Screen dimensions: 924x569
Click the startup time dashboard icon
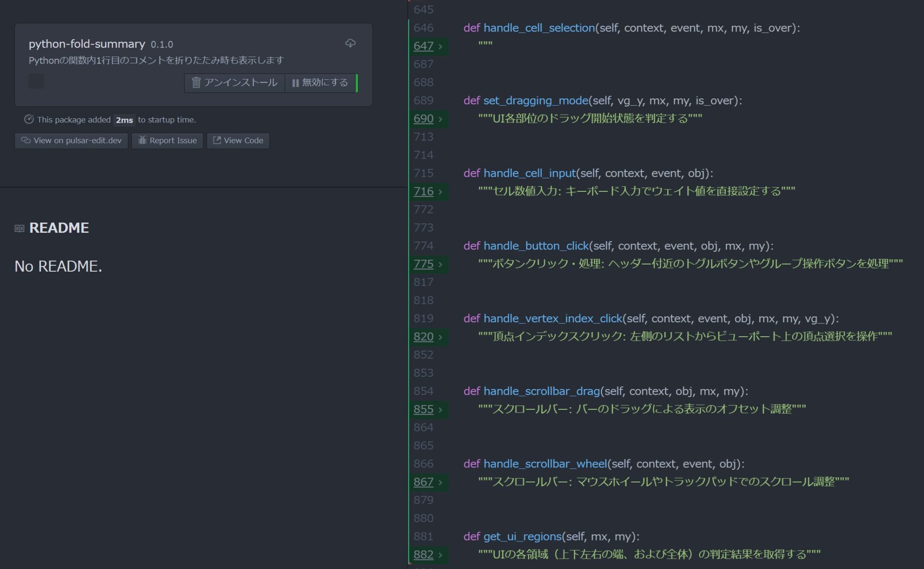29,120
